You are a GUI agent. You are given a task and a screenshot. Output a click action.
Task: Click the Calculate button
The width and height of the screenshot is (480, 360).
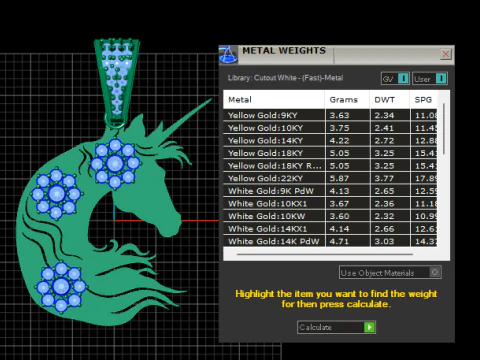tap(336, 327)
